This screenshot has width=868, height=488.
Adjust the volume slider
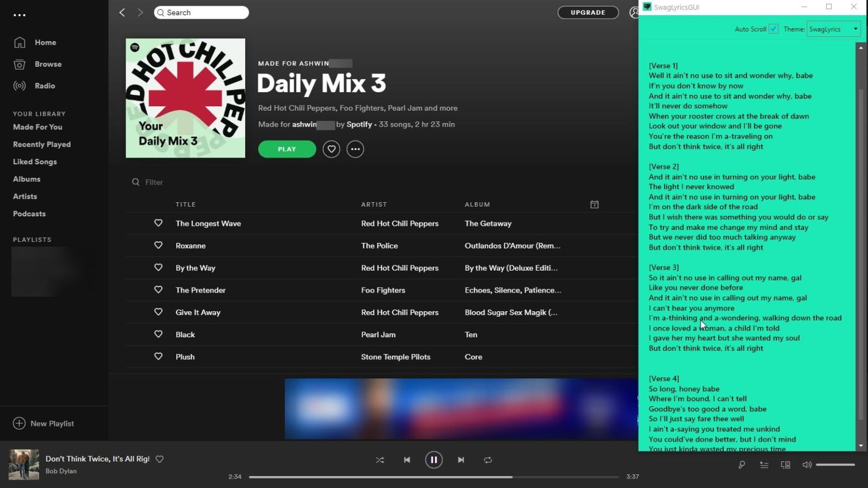point(835,465)
